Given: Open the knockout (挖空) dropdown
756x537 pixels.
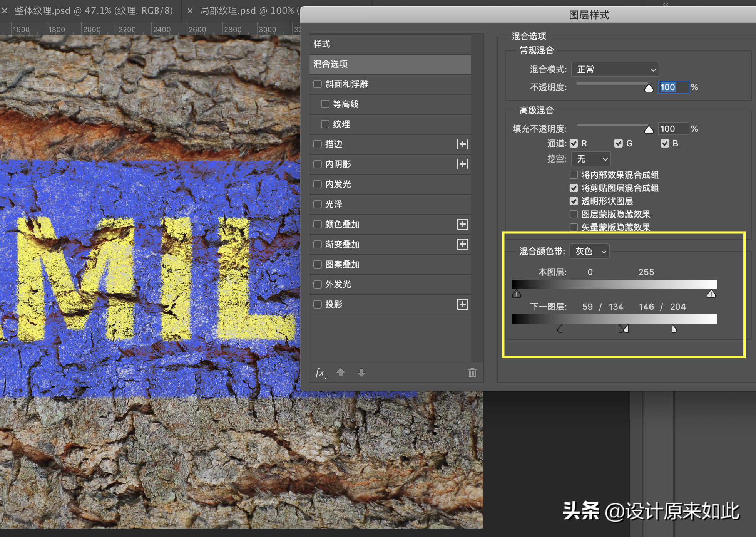Looking at the screenshot, I should (x=591, y=159).
